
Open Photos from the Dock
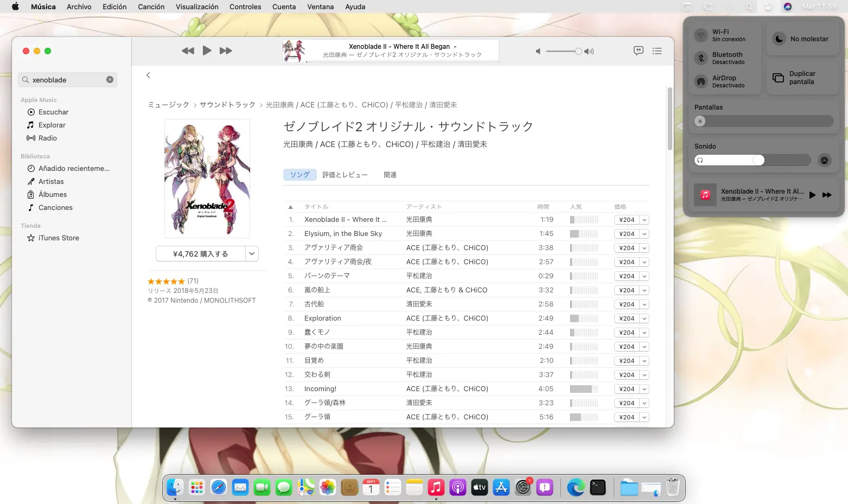coord(328,487)
